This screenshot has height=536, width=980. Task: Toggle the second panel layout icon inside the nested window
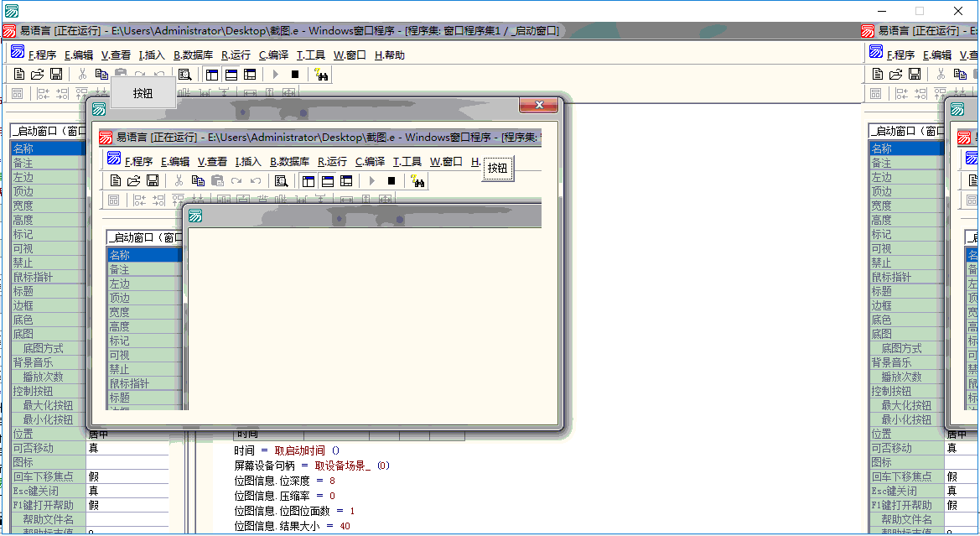[328, 181]
